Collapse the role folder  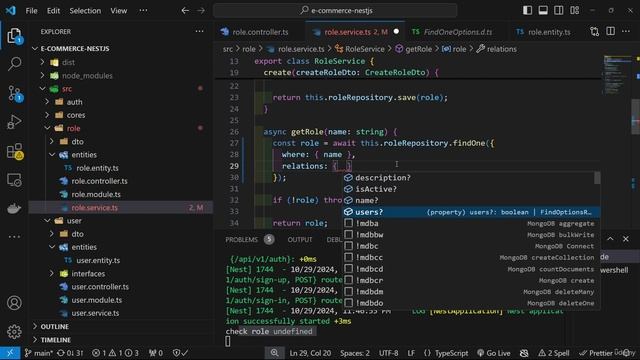(47, 128)
